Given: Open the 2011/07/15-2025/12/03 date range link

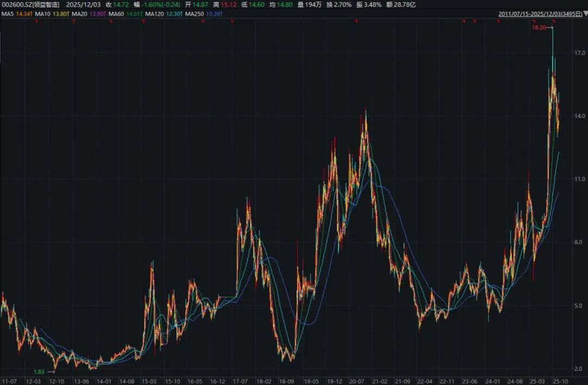Looking at the screenshot, I should (542, 13).
